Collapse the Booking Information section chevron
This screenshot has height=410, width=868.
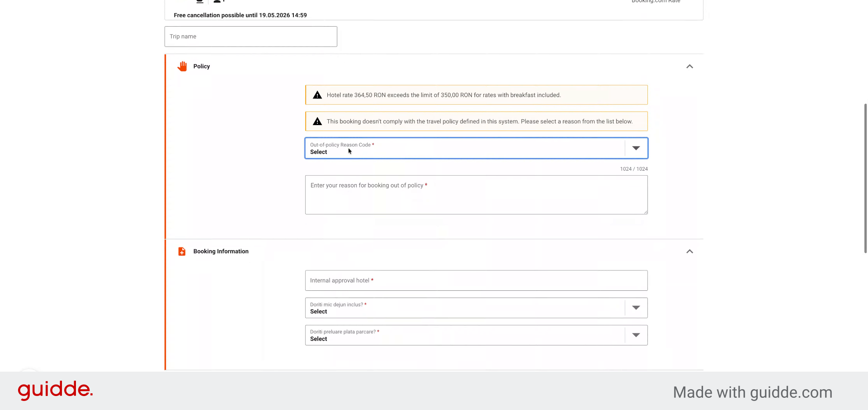tap(689, 252)
